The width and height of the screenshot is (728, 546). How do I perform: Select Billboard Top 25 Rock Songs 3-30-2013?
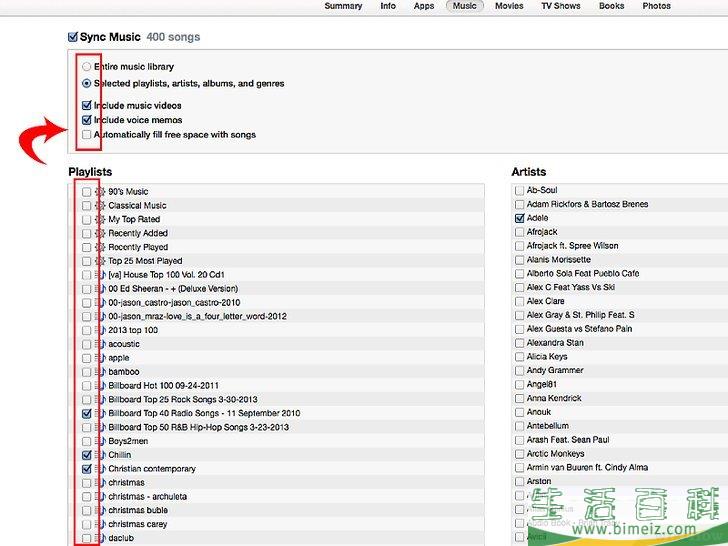pyautogui.click(x=183, y=399)
